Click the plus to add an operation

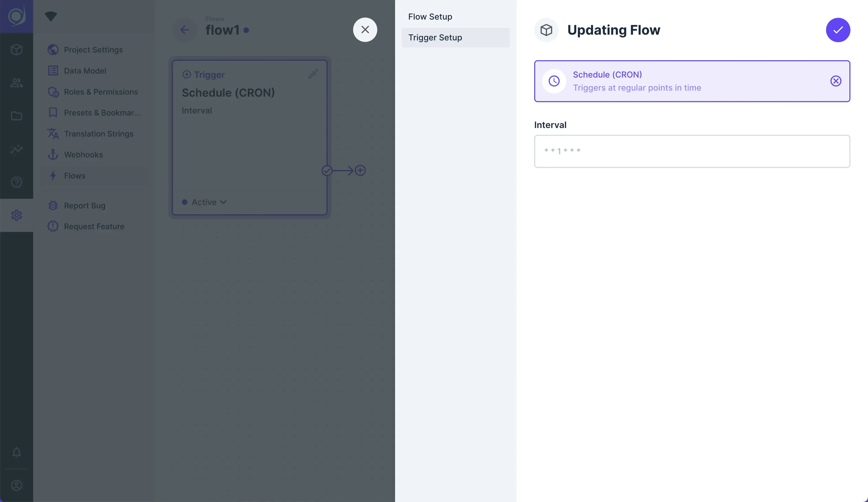[x=360, y=170]
